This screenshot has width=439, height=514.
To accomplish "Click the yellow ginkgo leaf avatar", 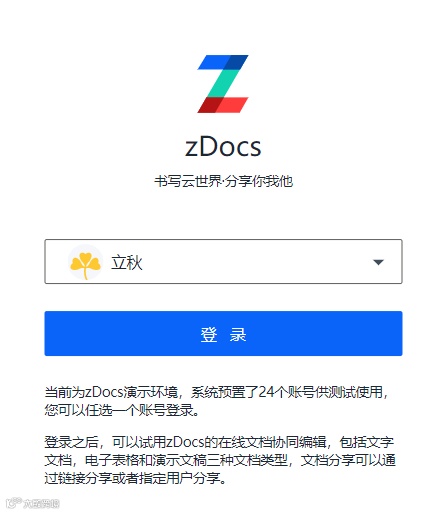I will pos(85,262).
